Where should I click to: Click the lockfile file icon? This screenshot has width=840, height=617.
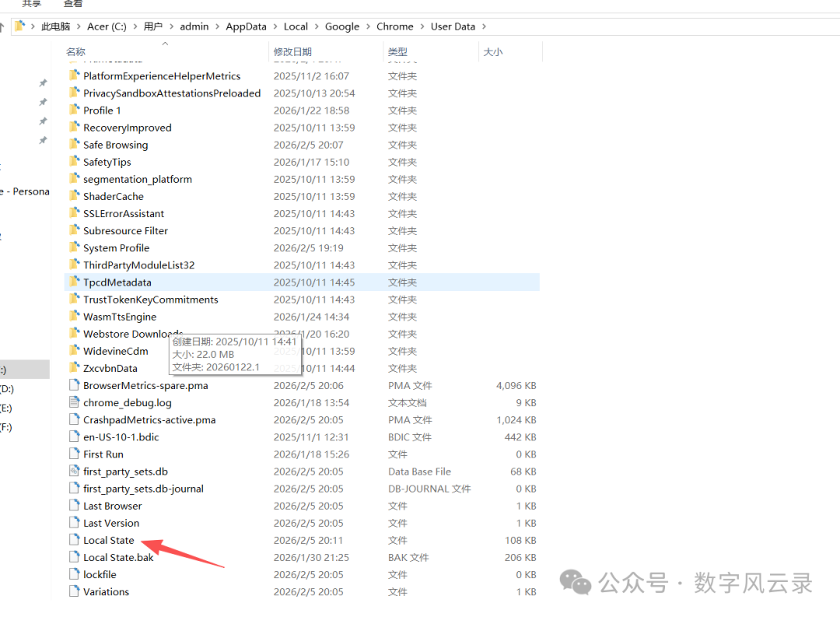tap(74, 573)
